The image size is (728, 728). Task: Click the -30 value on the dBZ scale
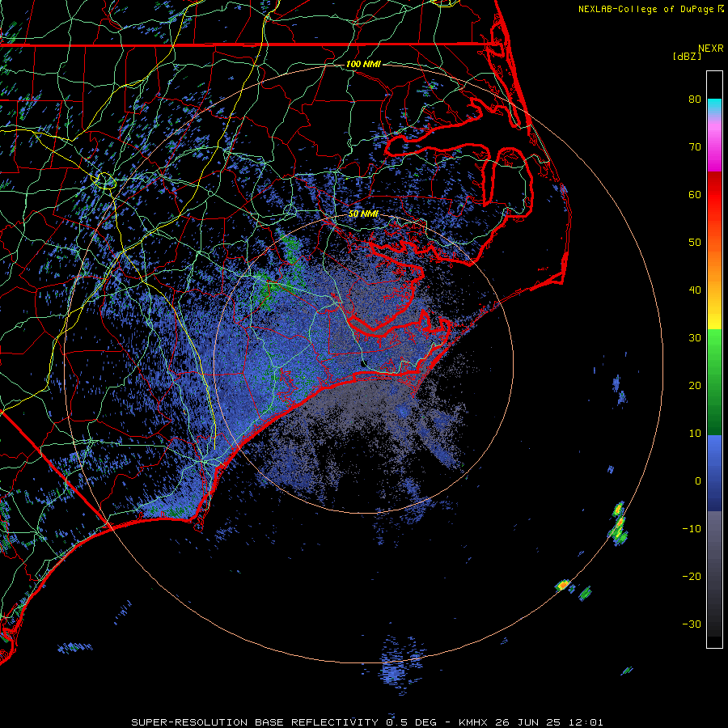click(x=692, y=624)
